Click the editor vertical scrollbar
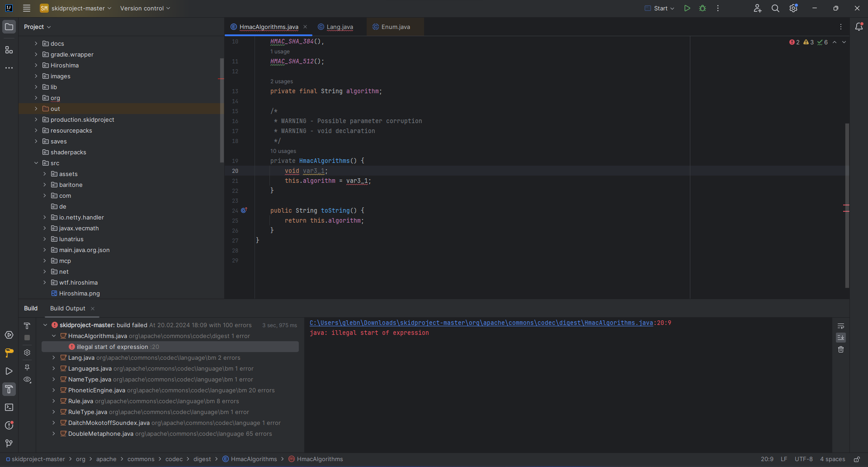 847,205
